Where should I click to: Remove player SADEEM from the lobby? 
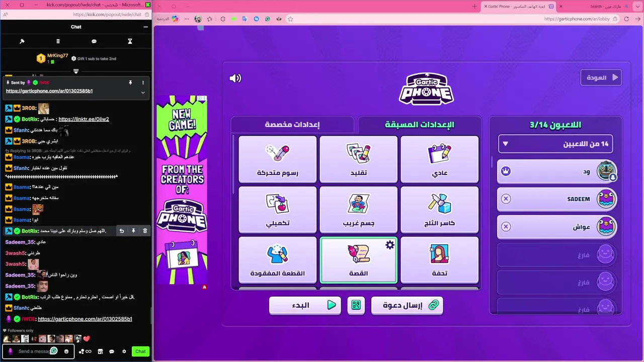[506, 199]
